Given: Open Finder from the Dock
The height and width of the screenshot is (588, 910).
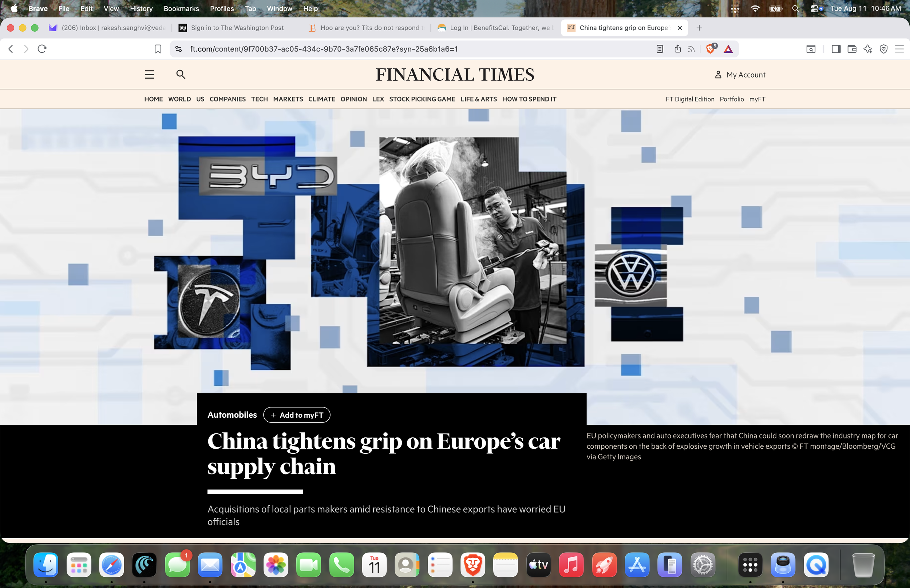Looking at the screenshot, I should click(x=46, y=564).
